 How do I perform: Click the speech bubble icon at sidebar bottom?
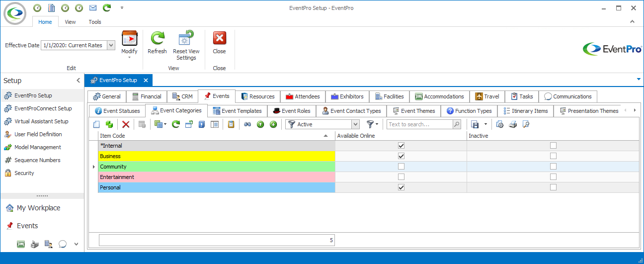tap(63, 244)
